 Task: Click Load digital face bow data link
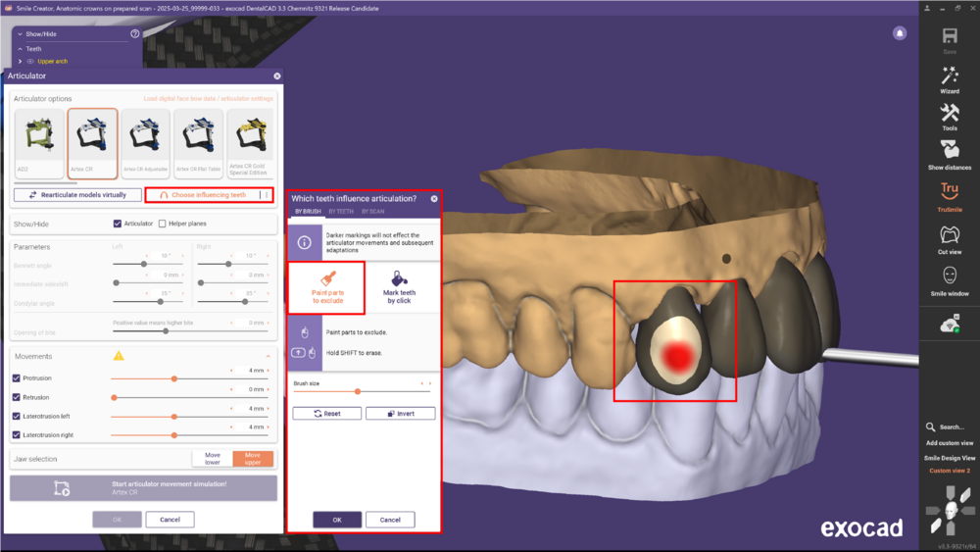pyautogui.click(x=208, y=99)
